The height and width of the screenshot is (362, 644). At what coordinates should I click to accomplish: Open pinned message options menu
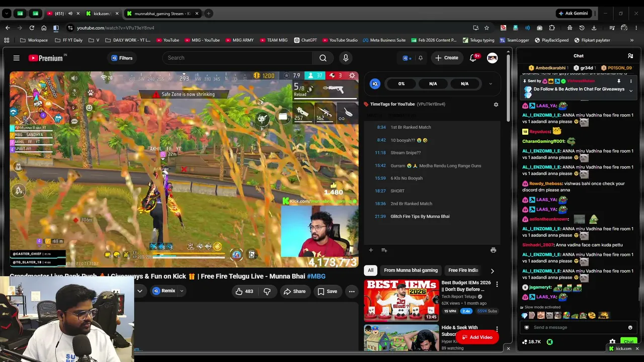[631, 81]
